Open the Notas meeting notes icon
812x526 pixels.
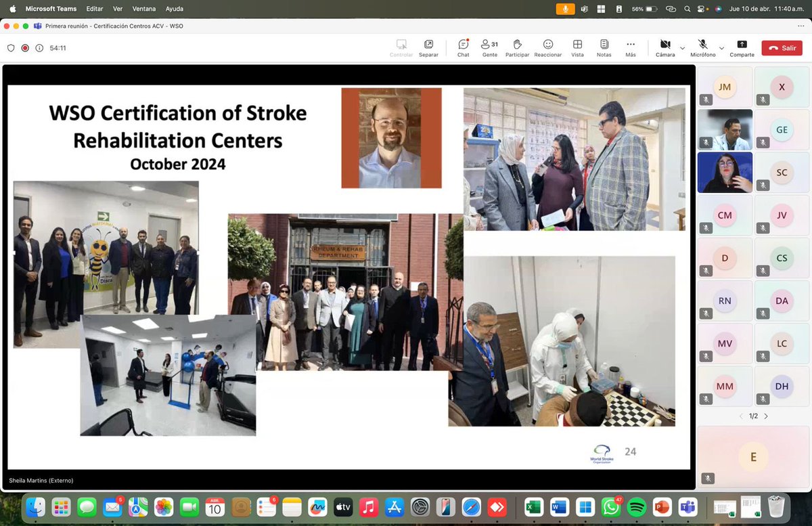coord(603,47)
